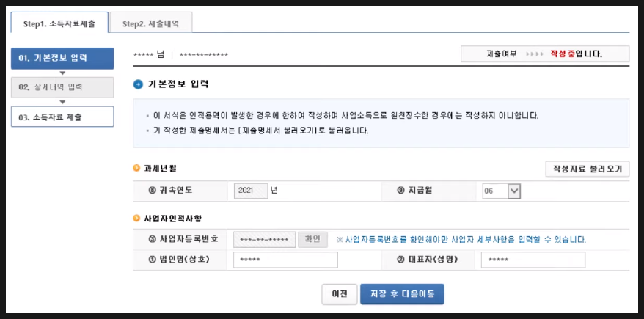This screenshot has height=319, width=644.
Task: Click the 이전 button
Action: point(339,293)
